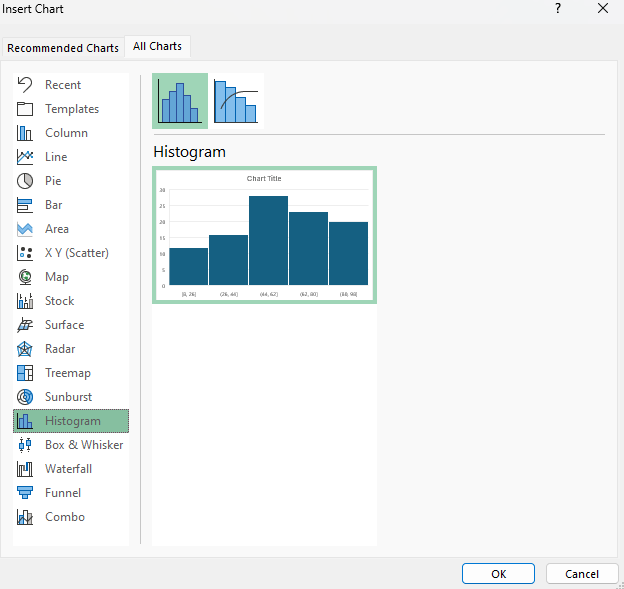Select the 'Column' category label

[66, 133]
